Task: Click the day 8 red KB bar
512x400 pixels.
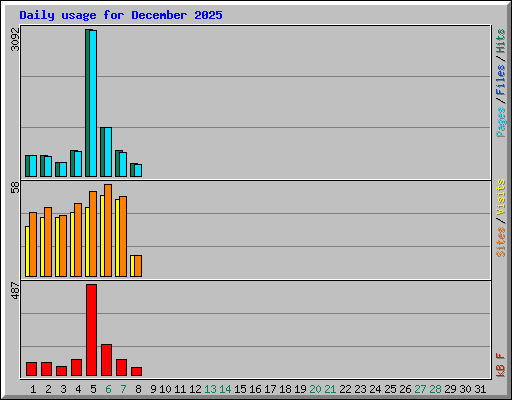Action: (136, 371)
